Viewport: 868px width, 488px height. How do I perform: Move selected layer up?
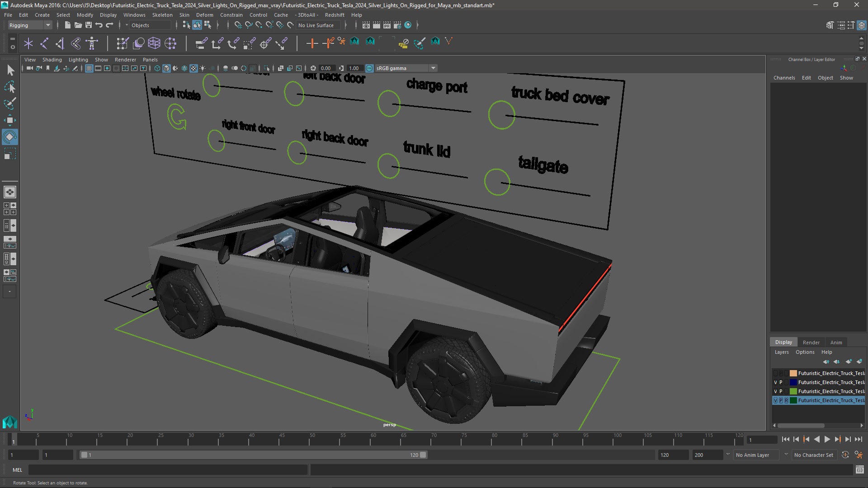(x=826, y=361)
